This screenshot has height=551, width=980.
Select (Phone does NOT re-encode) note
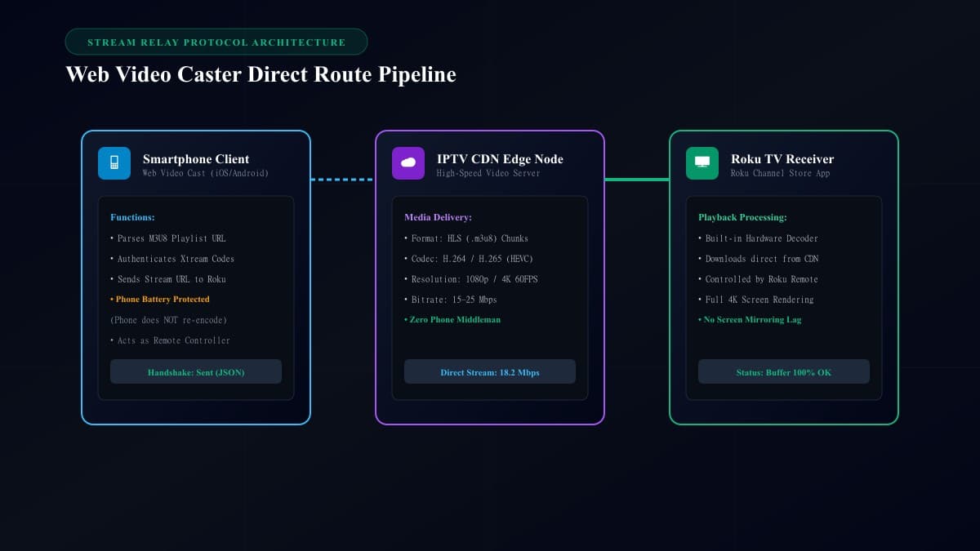point(169,320)
